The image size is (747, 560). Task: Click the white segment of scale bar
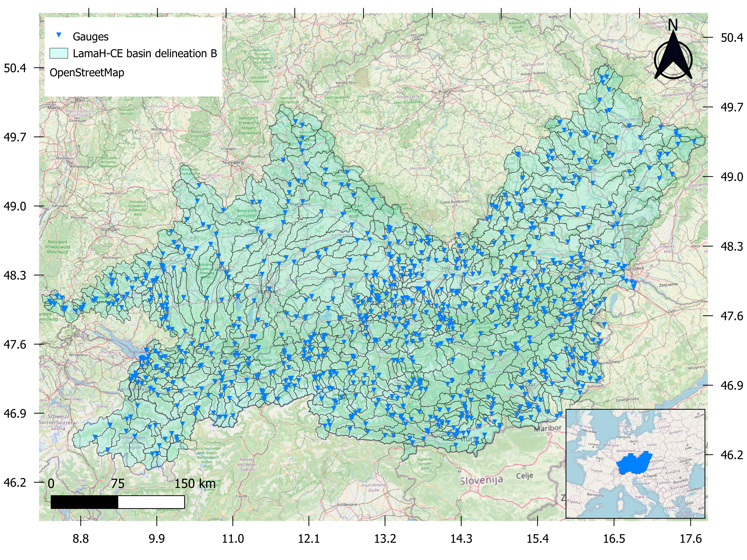click(x=151, y=502)
